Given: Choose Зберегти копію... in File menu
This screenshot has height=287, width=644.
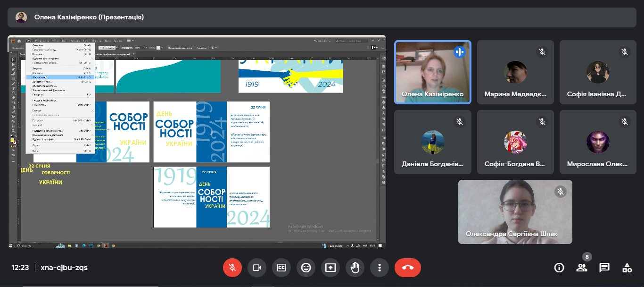Looking at the screenshot, I should pos(60,82).
